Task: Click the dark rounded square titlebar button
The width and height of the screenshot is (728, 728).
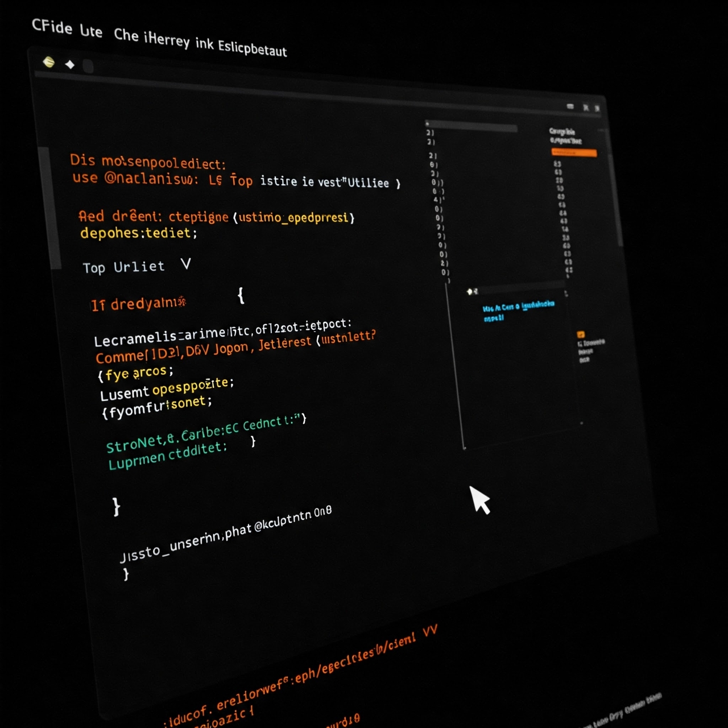Action: click(88, 67)
